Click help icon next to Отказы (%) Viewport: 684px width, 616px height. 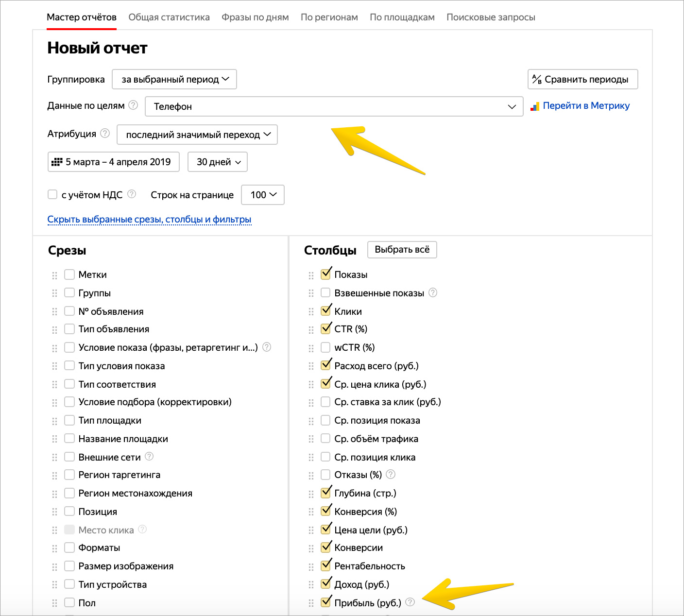(391, 474)
